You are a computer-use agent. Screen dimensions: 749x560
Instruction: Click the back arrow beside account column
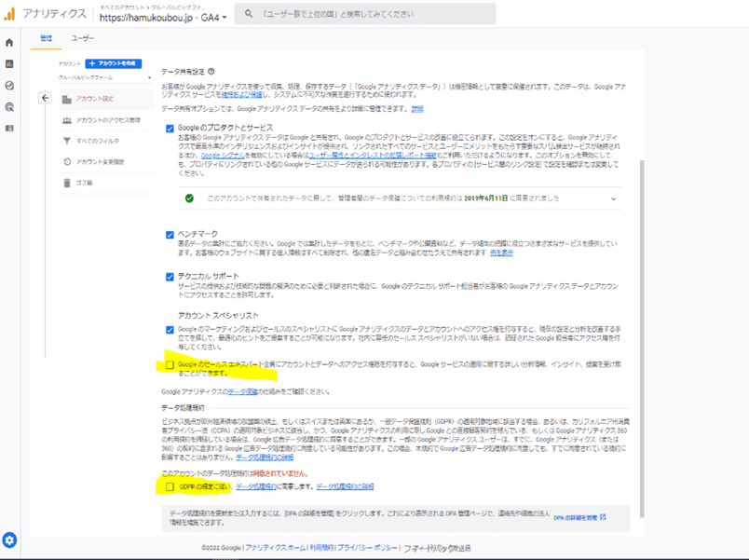coord(45,98)
